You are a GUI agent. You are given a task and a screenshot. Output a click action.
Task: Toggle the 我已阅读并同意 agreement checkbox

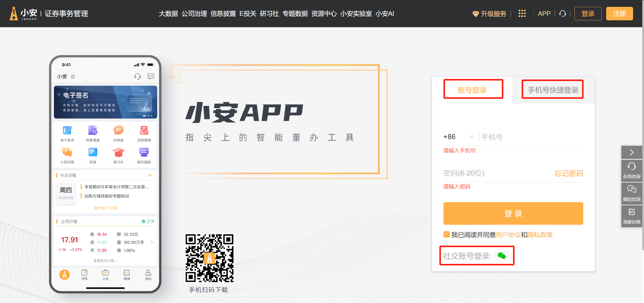[447, 234]
